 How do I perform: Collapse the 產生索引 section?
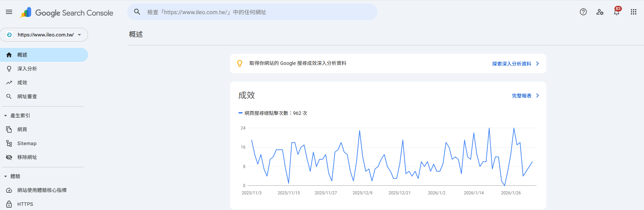coord(6,116)
